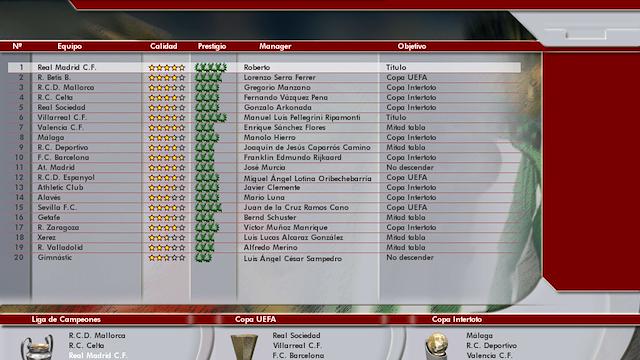Select the Xerez team

[x=47, y=237]
